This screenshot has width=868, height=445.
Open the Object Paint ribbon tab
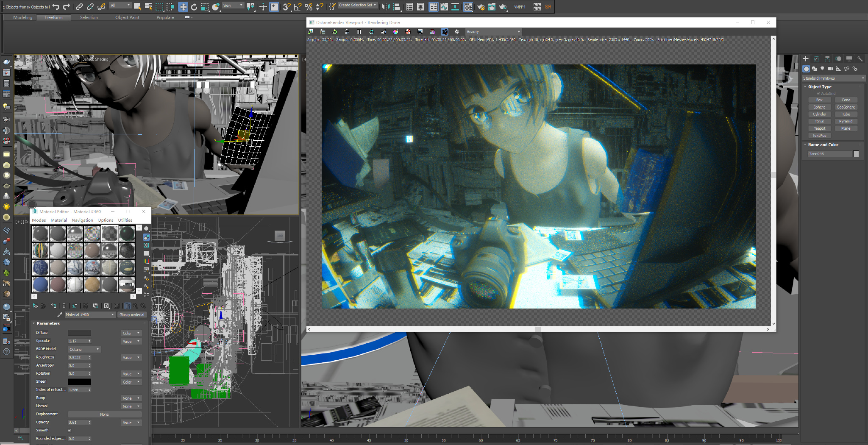click(x=127, y=17)
